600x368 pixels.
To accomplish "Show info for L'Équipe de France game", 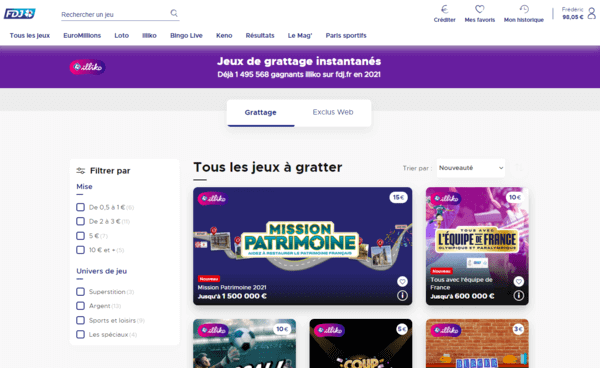I will [518, 296].
